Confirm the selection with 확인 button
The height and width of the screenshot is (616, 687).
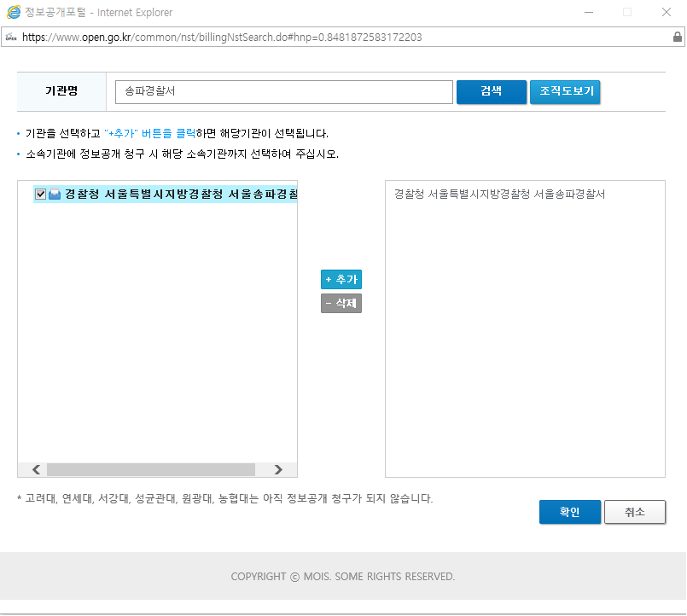569,512
